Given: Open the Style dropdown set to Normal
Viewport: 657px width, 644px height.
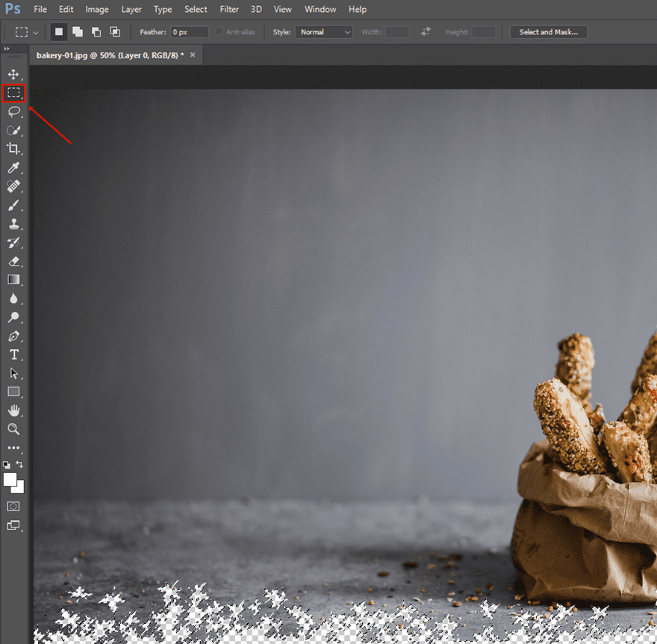Looking at the screenshot, I should (324, 32).
